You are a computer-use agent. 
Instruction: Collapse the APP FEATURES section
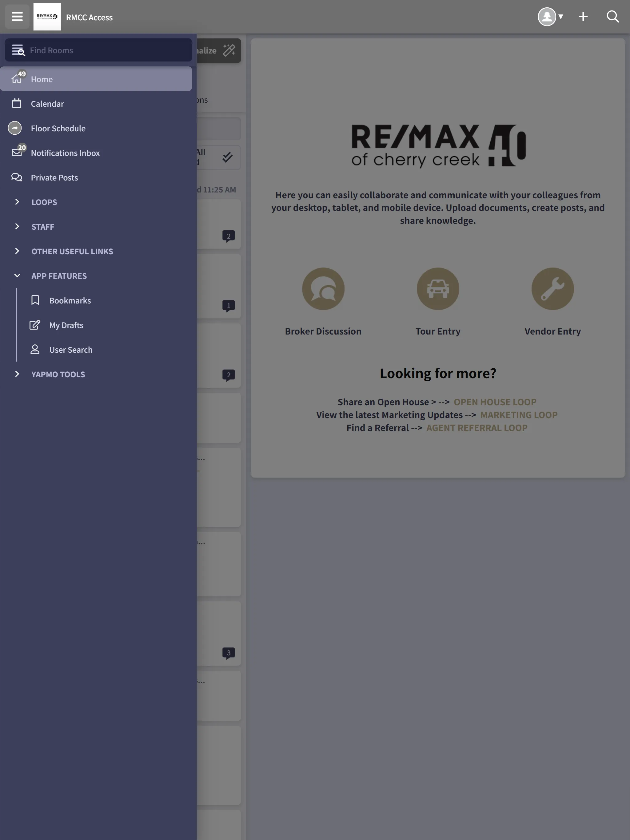click(x=96, y=276)
